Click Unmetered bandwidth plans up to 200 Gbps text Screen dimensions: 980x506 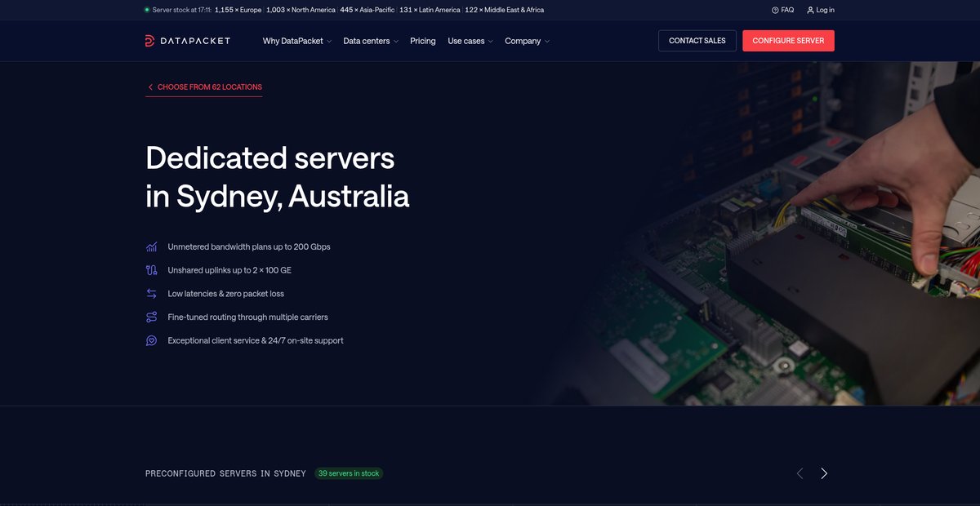click(249, 246)
